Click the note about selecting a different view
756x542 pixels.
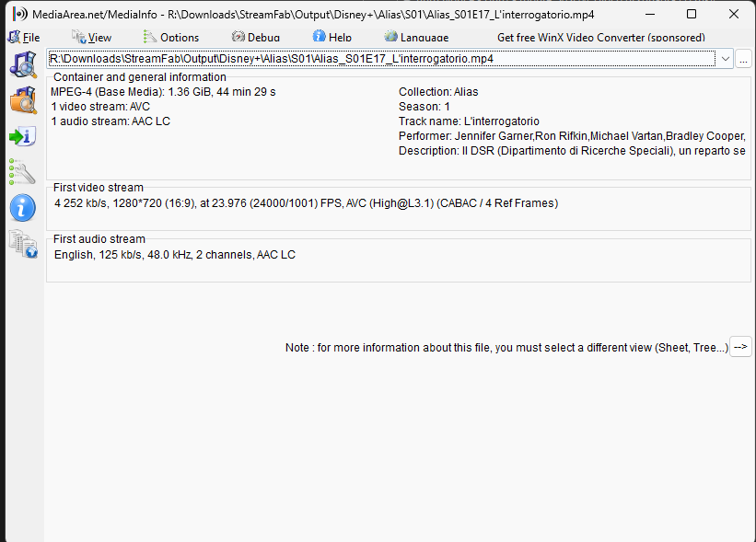(506, 347)
